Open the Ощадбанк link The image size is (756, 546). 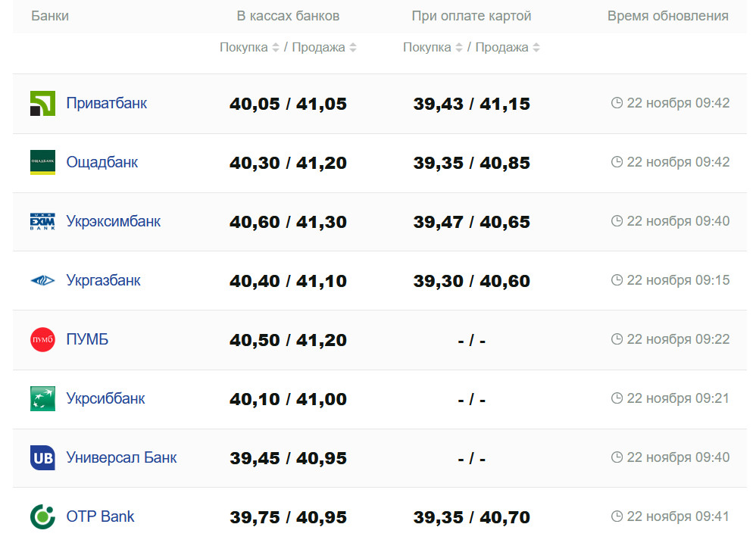pos(102,162)
